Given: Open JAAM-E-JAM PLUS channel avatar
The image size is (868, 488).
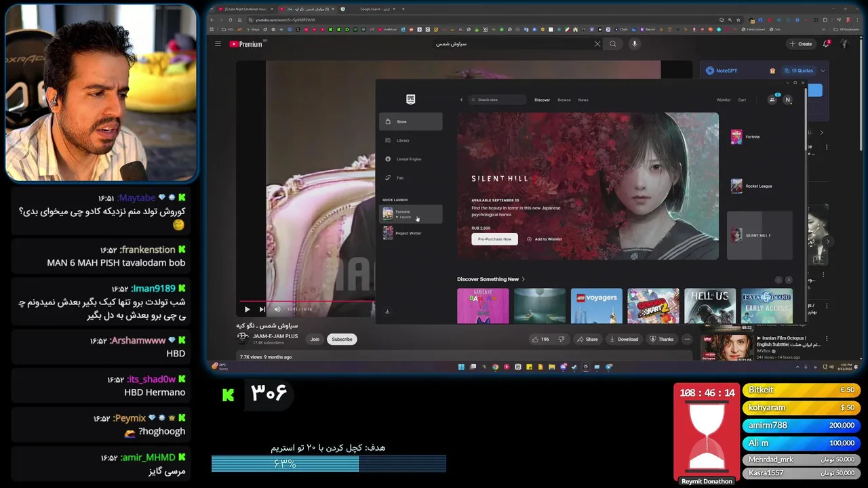Looking at the screenshot, I should point(243,338).
